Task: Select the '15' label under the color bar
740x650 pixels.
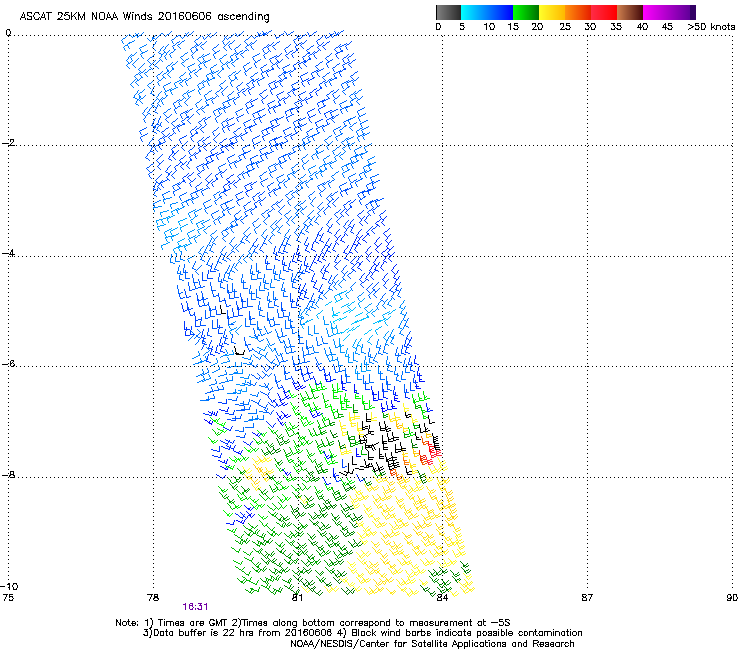Action: (x=513, y=27)
